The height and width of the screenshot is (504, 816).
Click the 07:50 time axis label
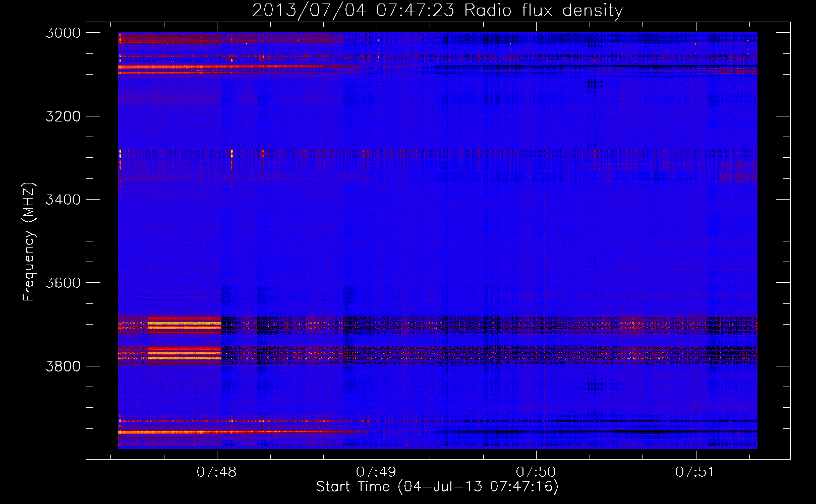536,472
